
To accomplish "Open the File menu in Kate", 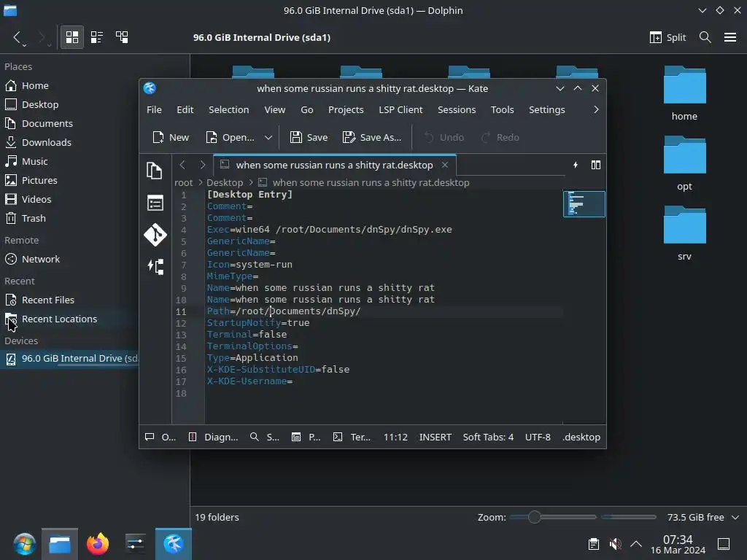I will click(x=154, y=109).
